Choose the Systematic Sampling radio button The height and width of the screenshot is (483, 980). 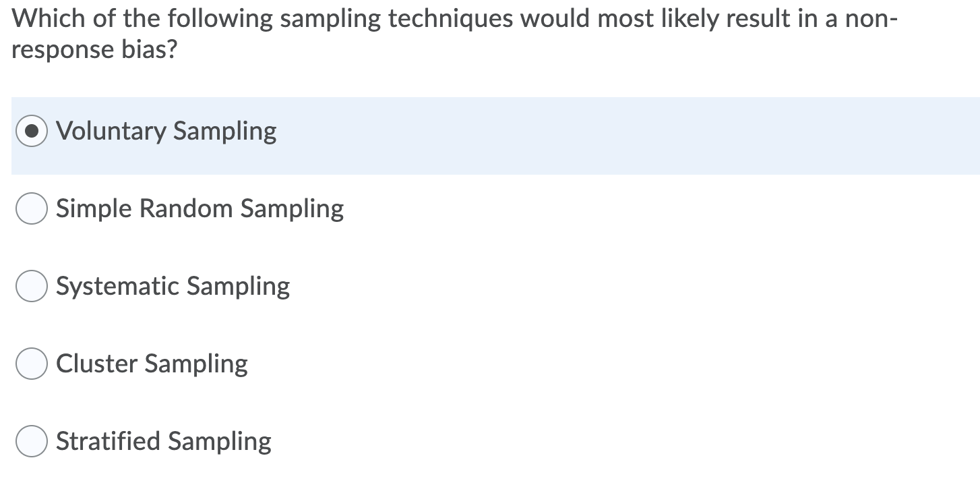click(x=31, y=286)
